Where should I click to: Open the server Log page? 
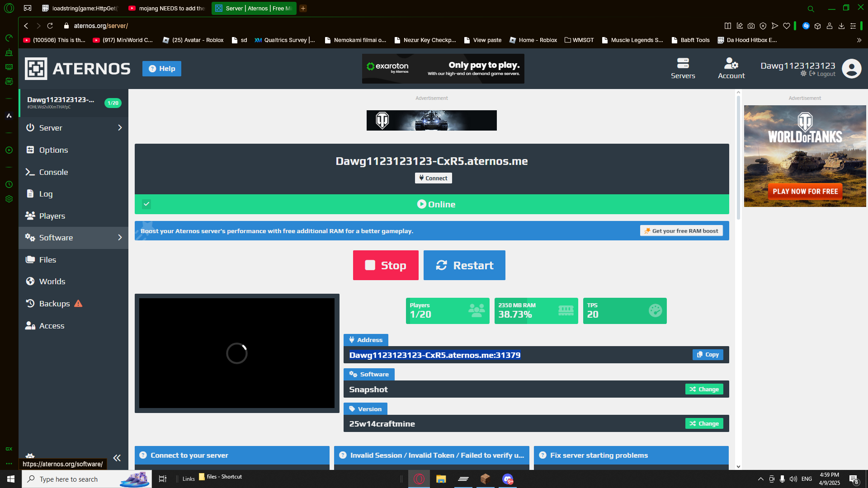coord(73,194)
